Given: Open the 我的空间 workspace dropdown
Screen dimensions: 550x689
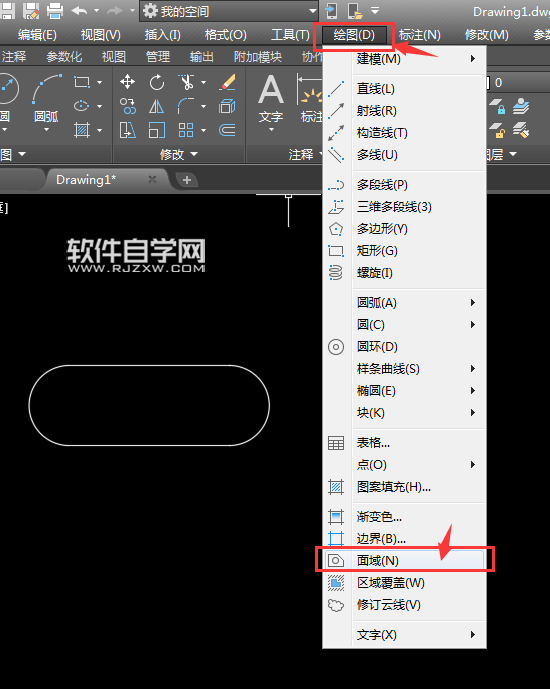Looking at the screenshot, I should click(228, 11).
